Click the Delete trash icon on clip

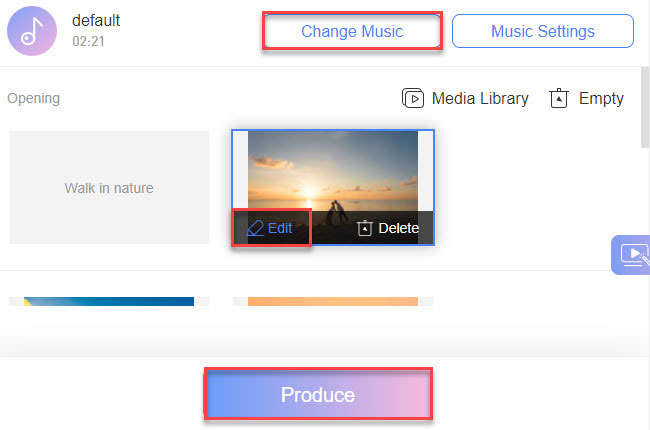coord(365,228)
